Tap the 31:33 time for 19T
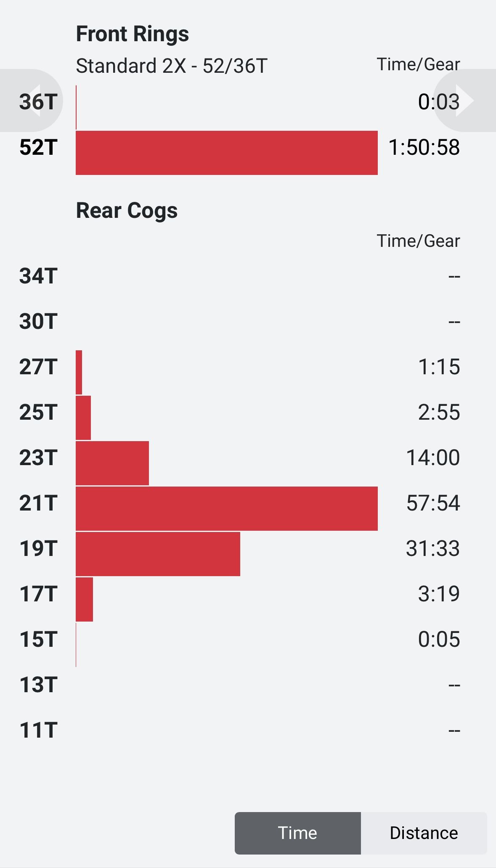 (433, 548)
